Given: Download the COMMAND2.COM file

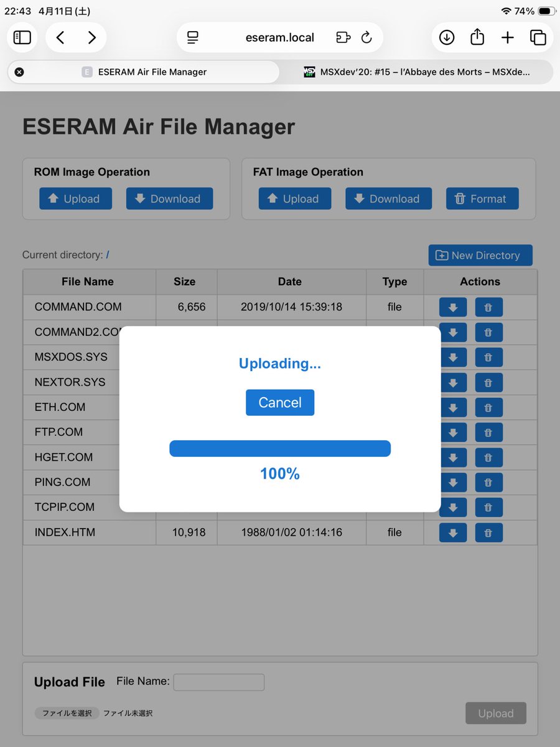Looking at the screenshot, I should pyautogui.click(x=453, y=332).
